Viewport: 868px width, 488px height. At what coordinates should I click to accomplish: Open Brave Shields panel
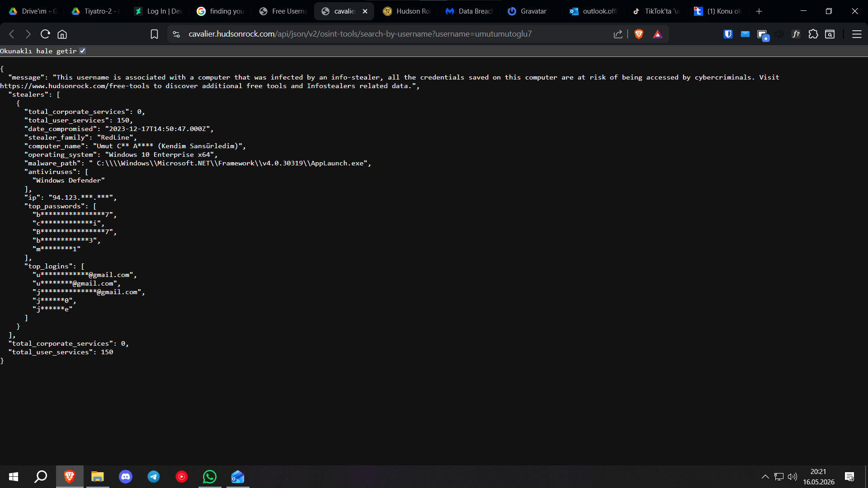(639, 34)
